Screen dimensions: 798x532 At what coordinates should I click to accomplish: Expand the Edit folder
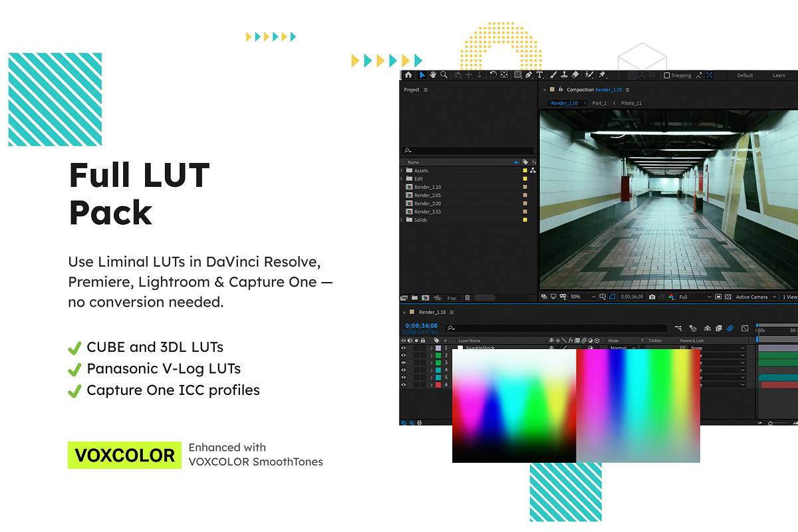click(402, 179)
